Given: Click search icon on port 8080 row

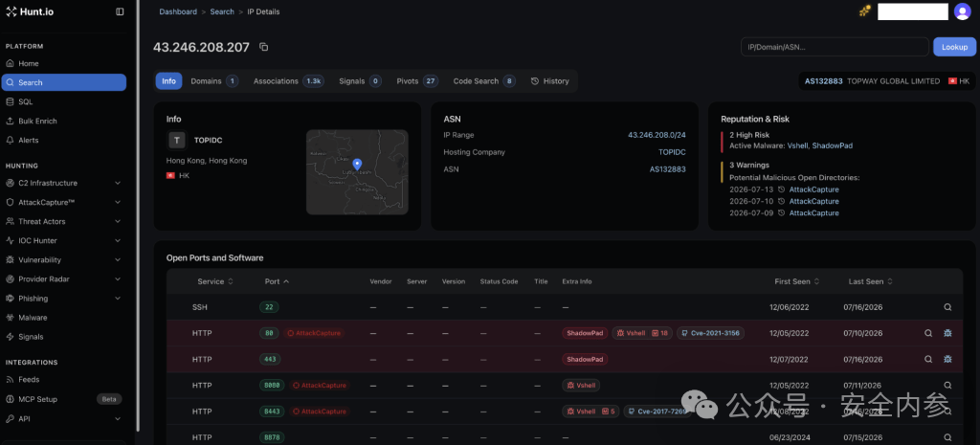Looking at the screenshot, I should 947,386.
